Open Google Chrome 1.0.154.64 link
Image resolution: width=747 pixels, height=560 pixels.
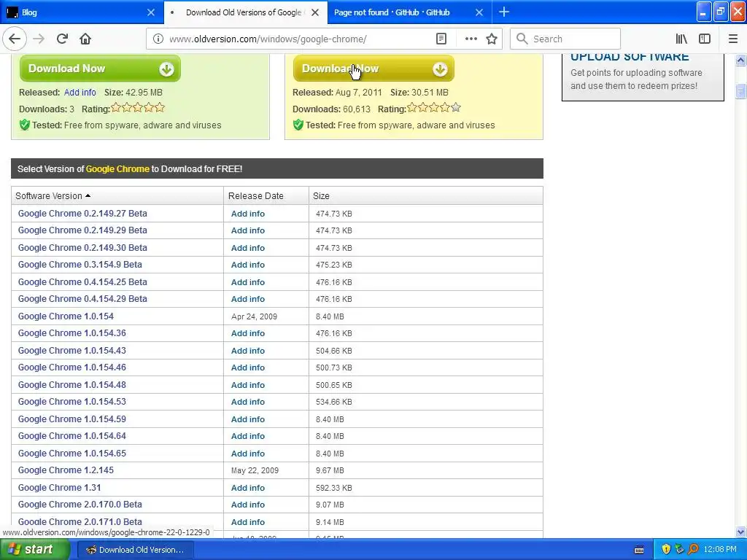coord(72,436)
